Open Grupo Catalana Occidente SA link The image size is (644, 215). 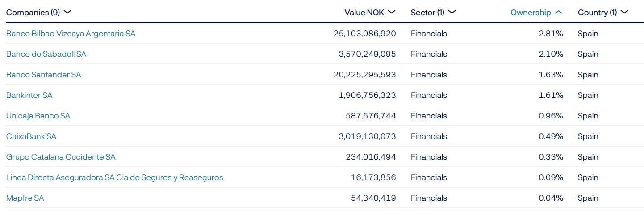(61, 157)
